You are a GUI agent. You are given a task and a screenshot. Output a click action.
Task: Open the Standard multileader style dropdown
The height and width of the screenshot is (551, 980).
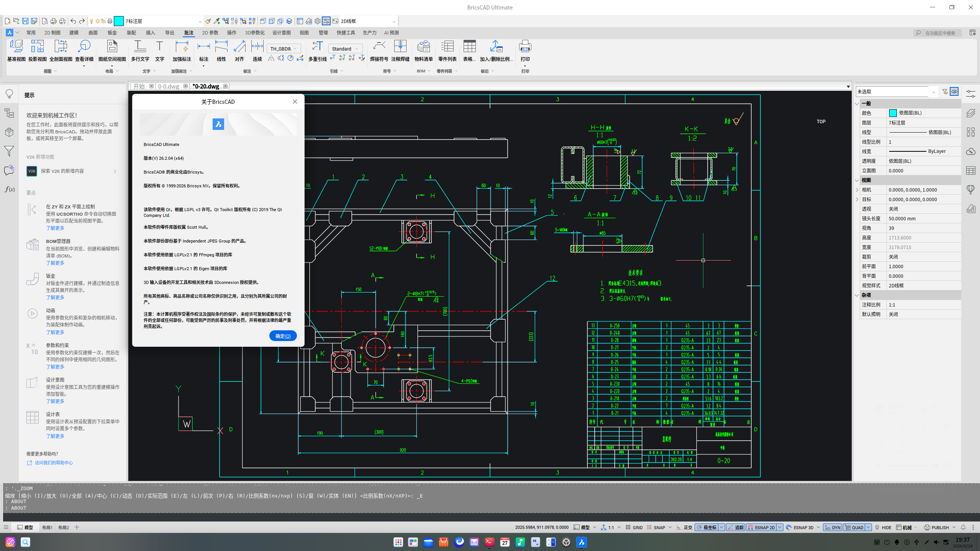coord(345,49)
